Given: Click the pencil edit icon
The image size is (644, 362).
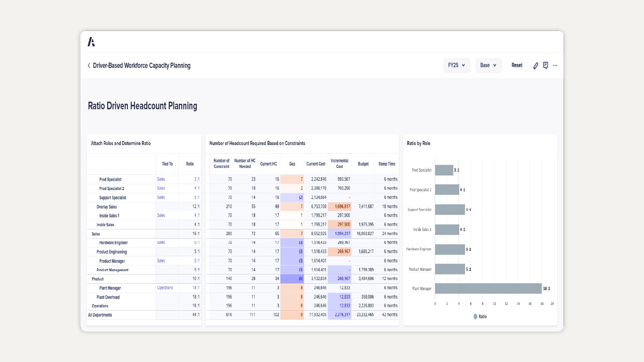Looking at the screenshot, I should click(535, 65).
